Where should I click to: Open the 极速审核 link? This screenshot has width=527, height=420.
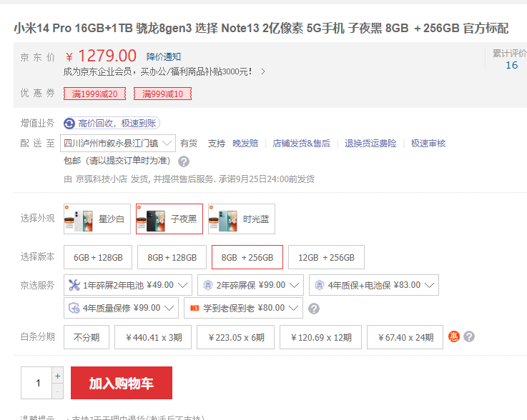(x=428, y=144)
